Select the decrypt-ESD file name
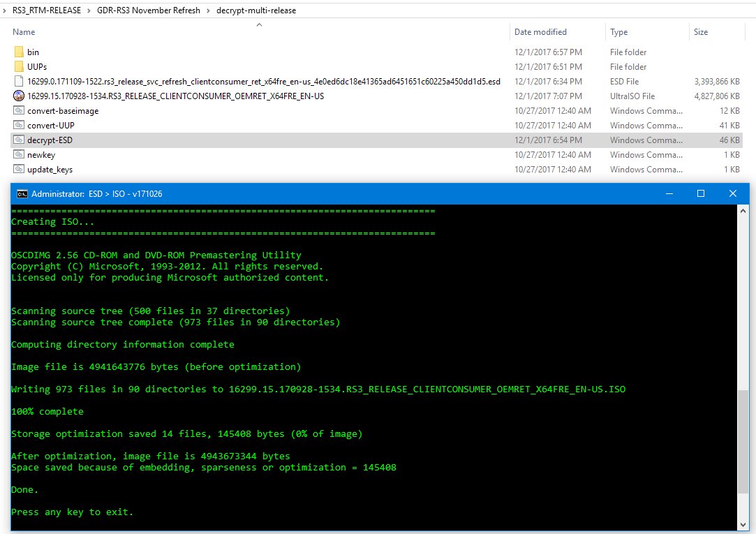The image size is (756, 534). (x=50, y=140)
